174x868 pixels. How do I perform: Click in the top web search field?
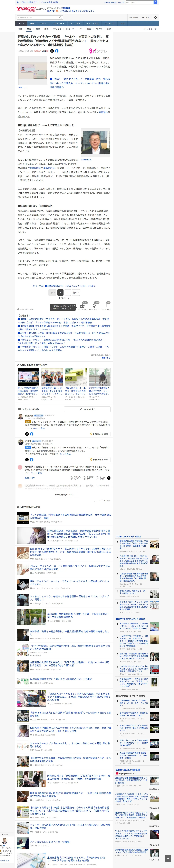click(139, 2)
